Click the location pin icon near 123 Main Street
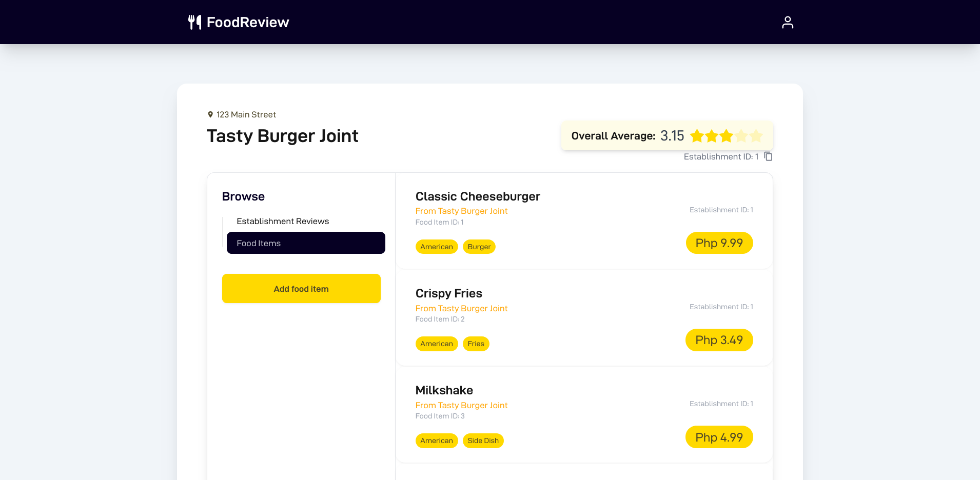 [209, 114]
